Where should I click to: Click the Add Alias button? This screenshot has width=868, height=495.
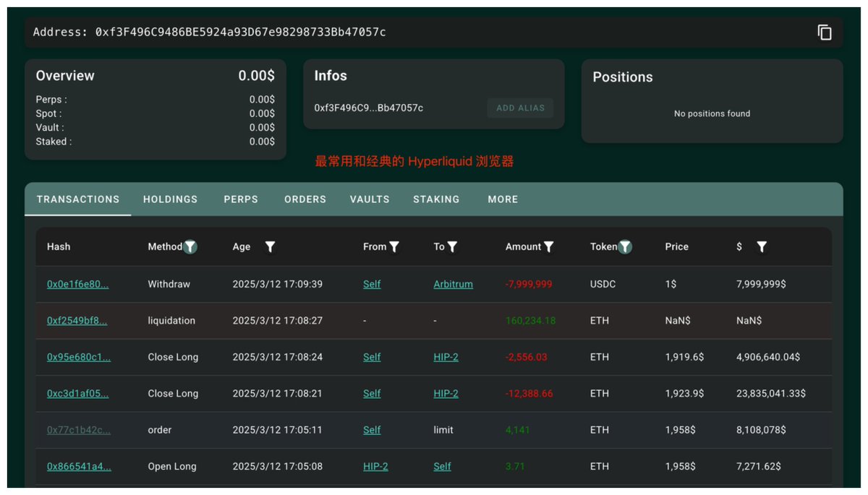click(x=520, y=108)
